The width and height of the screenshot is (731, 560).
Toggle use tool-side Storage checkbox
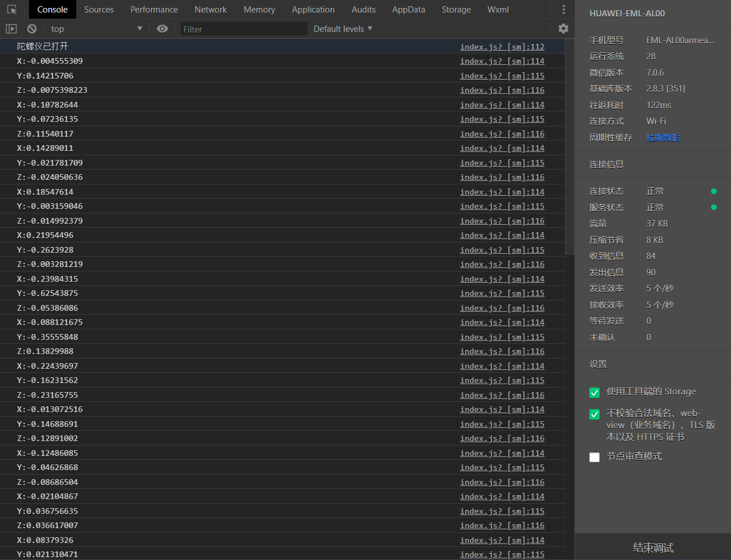click(x=594, y=393)
